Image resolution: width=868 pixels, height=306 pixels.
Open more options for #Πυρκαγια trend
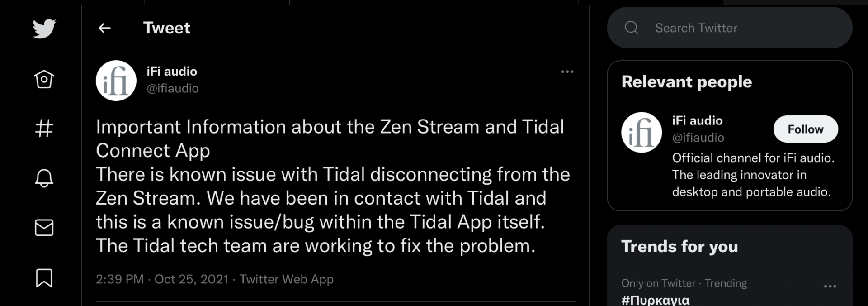(830, 286)
